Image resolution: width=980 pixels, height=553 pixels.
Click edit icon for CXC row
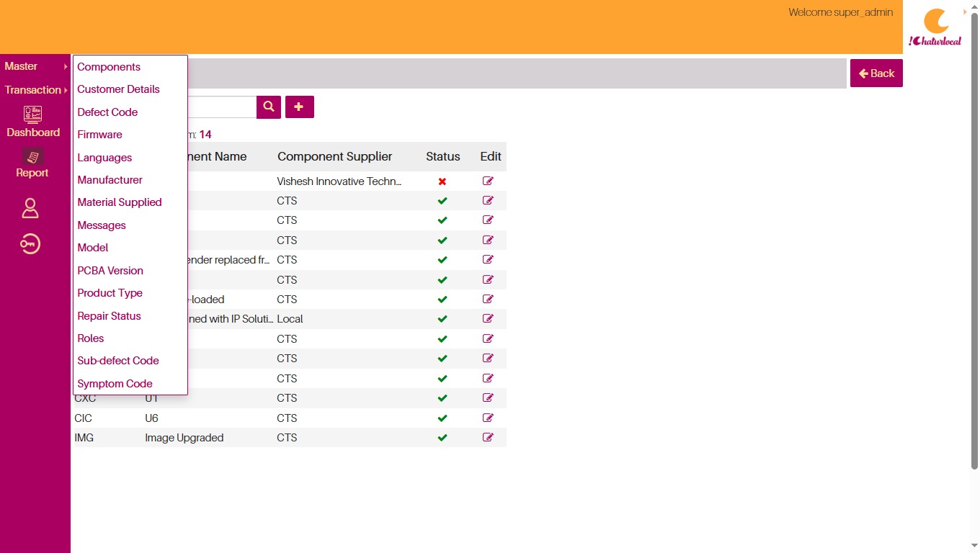(x=488, y=398)
